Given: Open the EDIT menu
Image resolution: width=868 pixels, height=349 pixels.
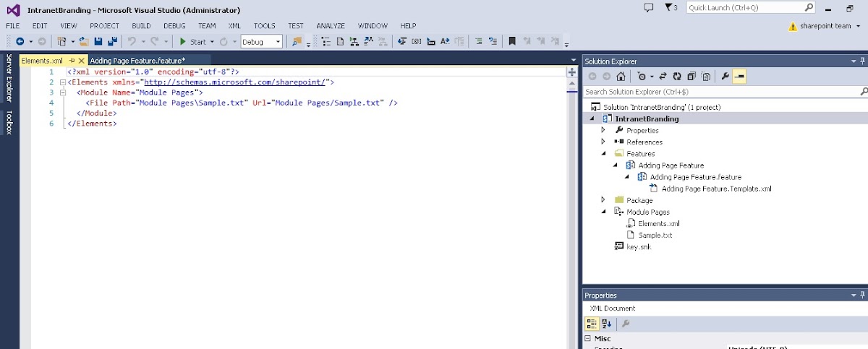Looking at the screenshot, I should (40, 25).
